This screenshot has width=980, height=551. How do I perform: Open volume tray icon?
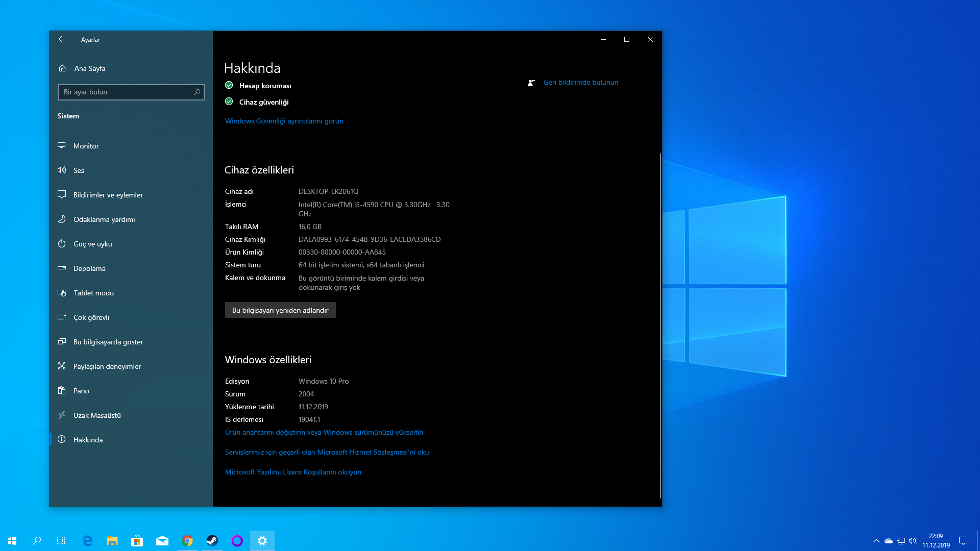coord(913,541)
